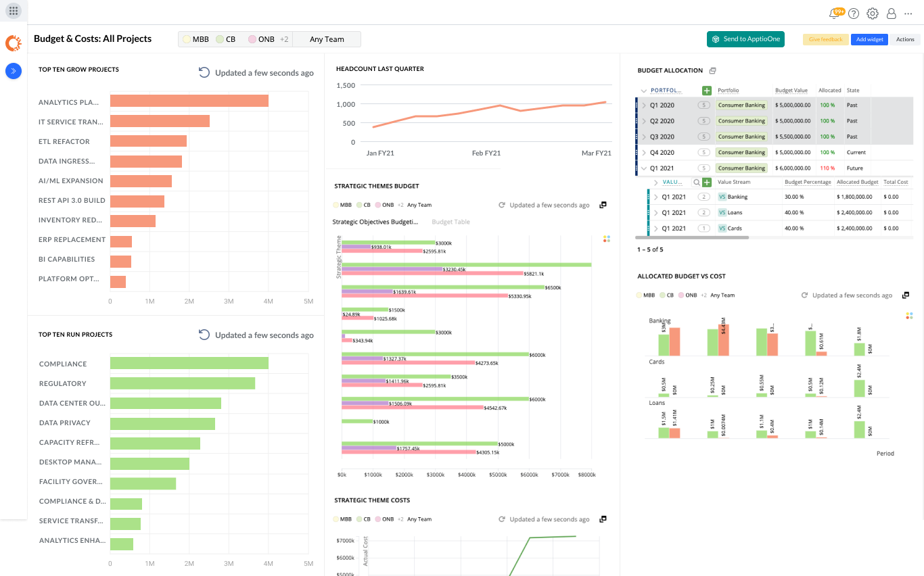Click the user profile icon
The width and height of the screenshot is (924, 576).
coord(891,14)
